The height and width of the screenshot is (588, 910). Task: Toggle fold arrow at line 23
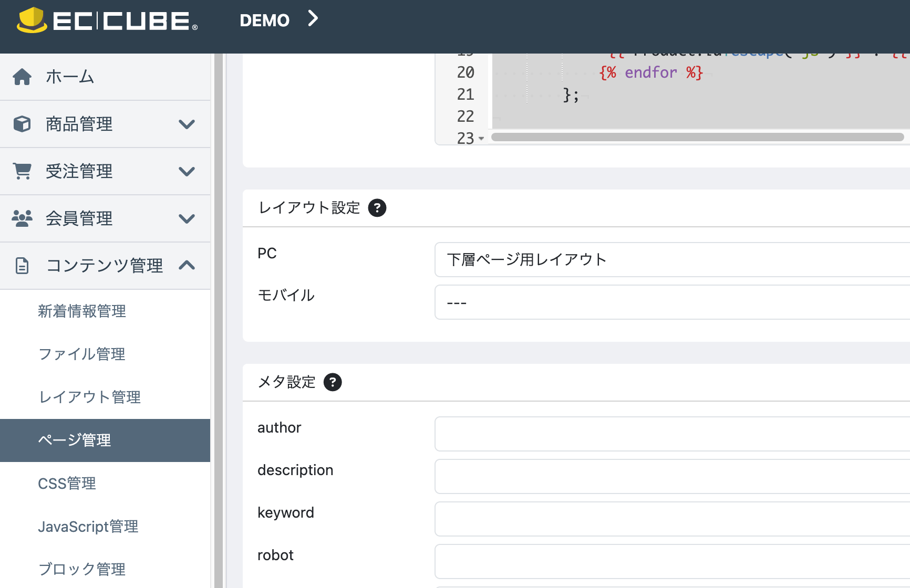pos(481,139)
